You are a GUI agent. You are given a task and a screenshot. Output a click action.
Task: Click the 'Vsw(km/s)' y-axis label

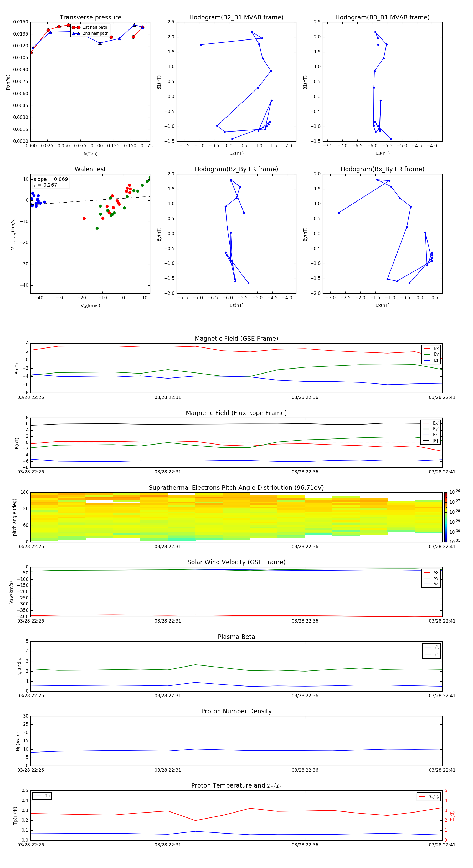pos(11,592)
